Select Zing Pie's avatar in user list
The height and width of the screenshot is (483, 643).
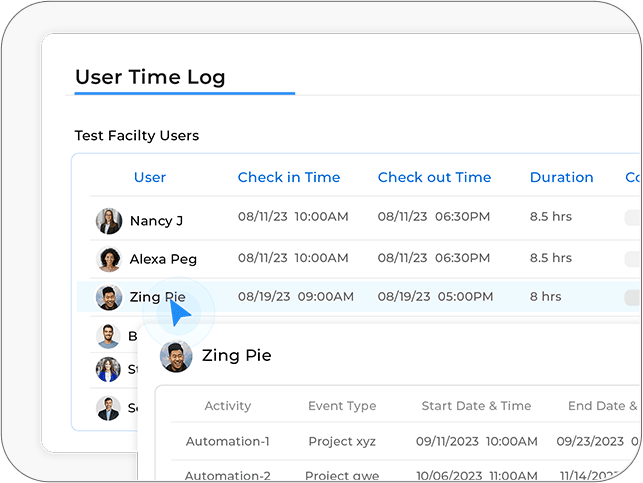coord(109,297)
